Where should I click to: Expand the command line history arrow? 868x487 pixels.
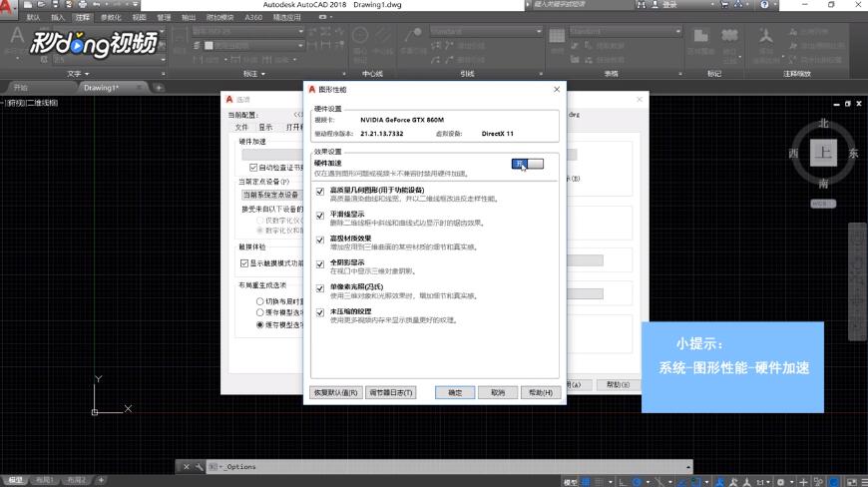(688, 467)
